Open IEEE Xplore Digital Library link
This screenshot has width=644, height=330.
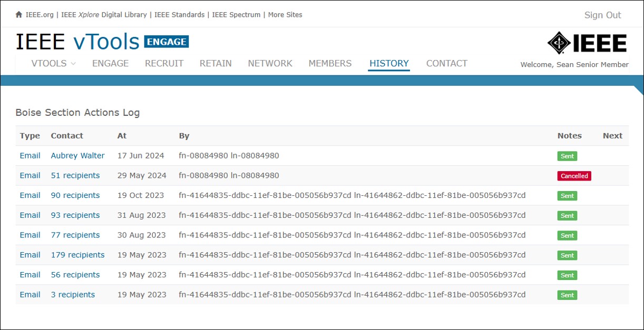point(104,15)
